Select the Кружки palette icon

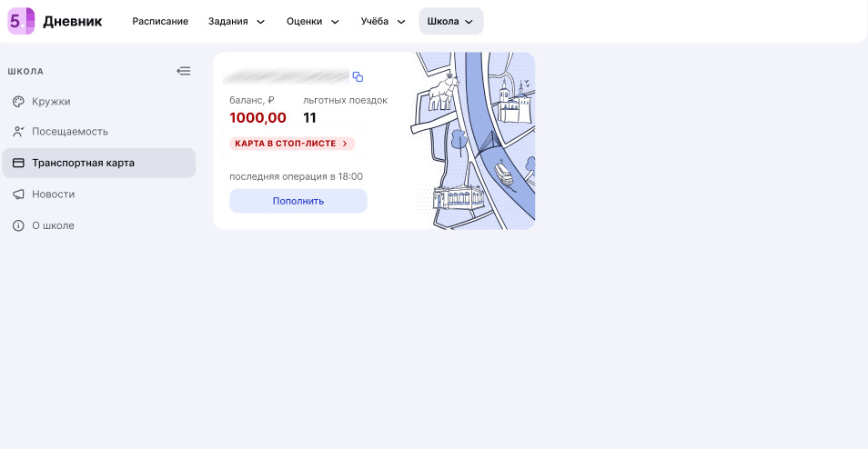18,102
